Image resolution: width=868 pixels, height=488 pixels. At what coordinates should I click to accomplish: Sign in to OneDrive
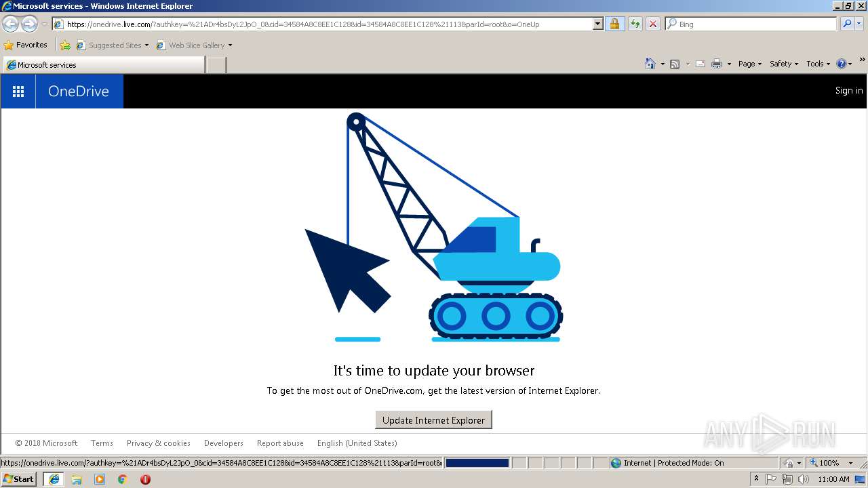[x=849, y=90]
